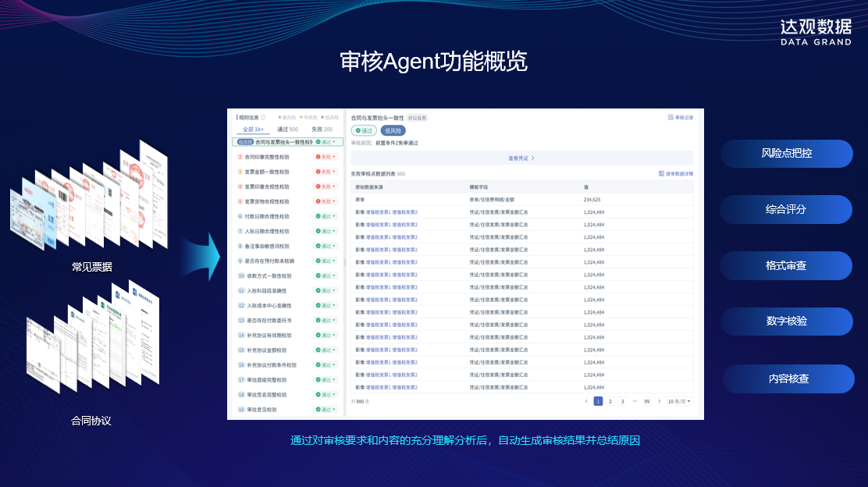The image size is (868, 487).
Task: Switch to the 通过 900 tab
Action: click(287, 130)
